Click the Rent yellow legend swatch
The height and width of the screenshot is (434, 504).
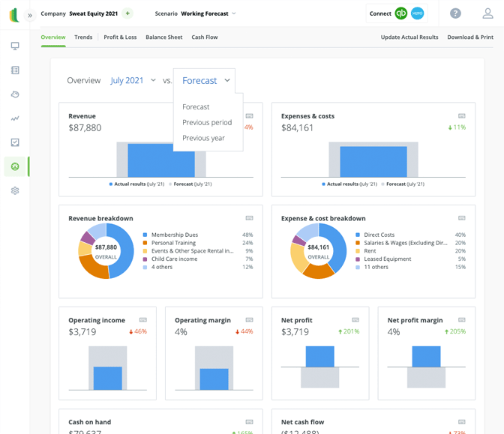click(358, 251)
